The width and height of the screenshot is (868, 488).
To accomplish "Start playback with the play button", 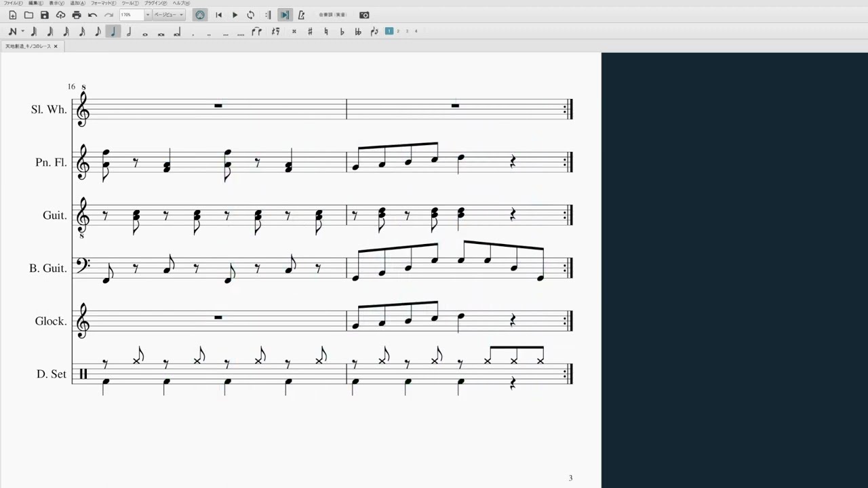I will point(235,15).
